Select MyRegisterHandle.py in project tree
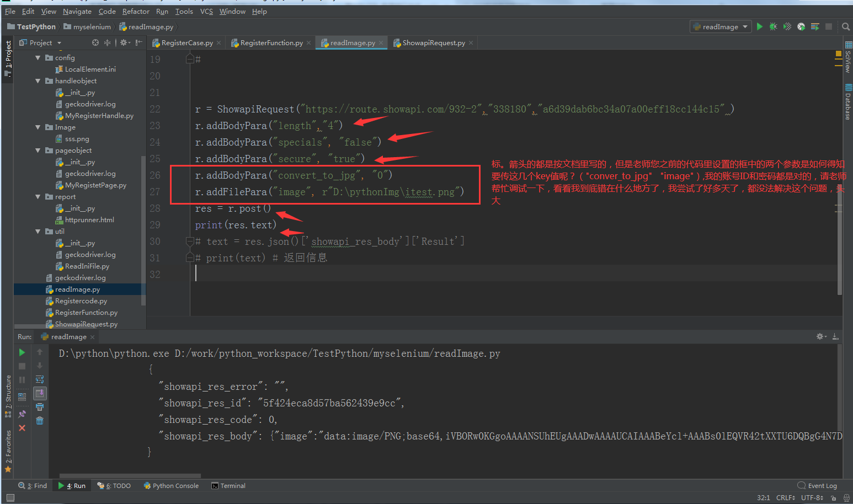Viewport: 853px width, 504px height. [x=94, y=116]
